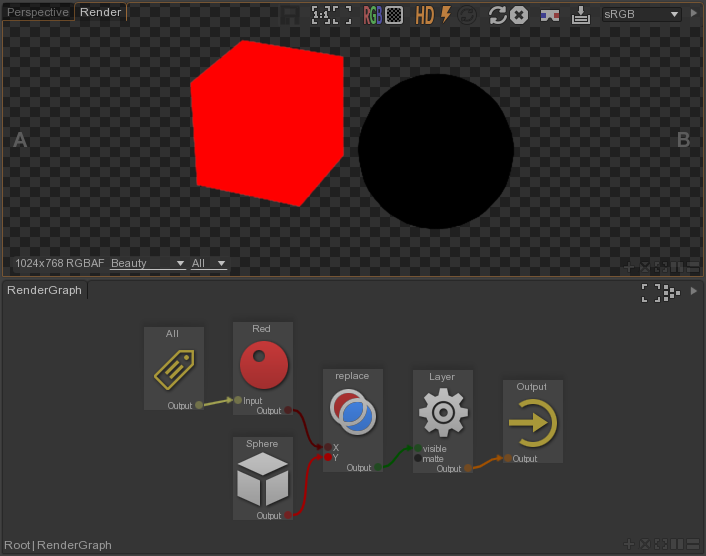The width and height of the screenshot is (706, 556).
Task: Expand the All layers dropdown
Action: tap(208, 263)
